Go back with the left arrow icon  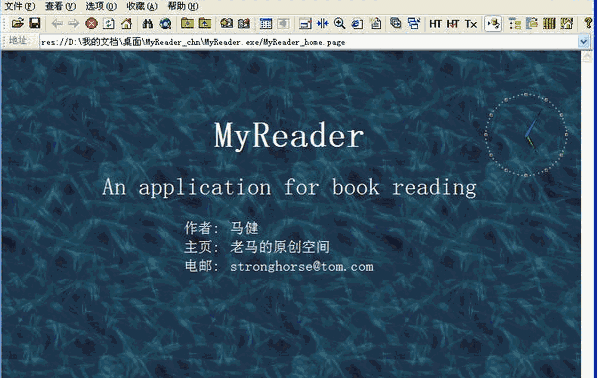tap(57, 24)
